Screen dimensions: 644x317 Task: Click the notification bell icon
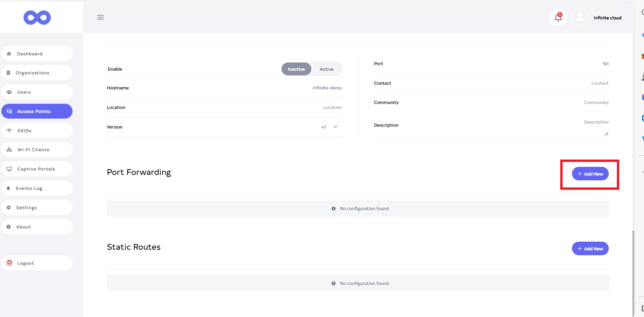tap(558, 17)
